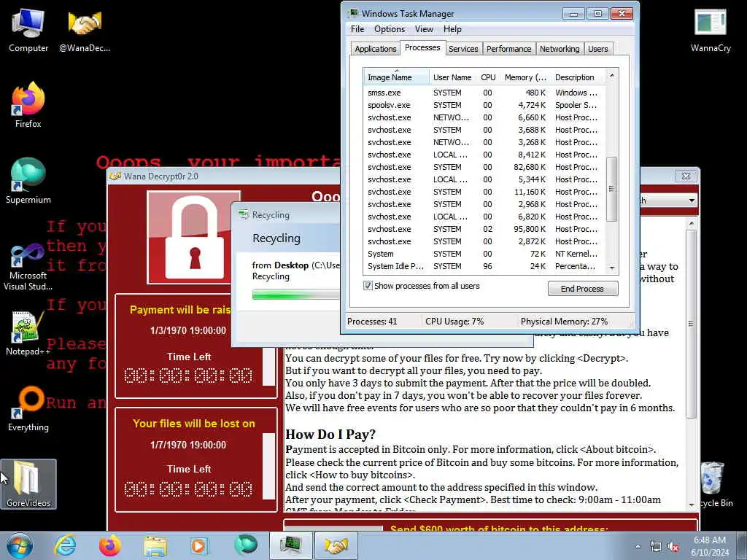This screenshot has width=747, height=560.
Task: Click payment raise countdown bar
Action: click(269, 366)
